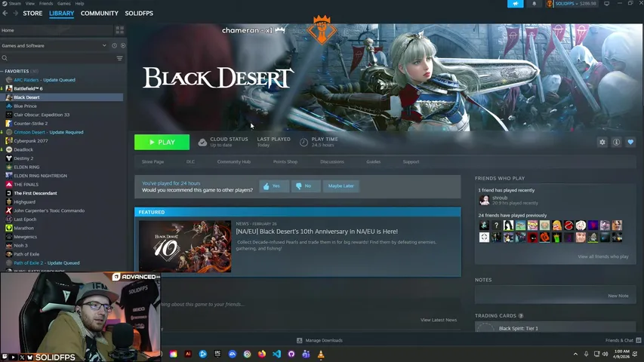The image size is (644, 362).
Task: Click No on recommendation prompt
Action: pyautogui.click(x=306, y=186)
